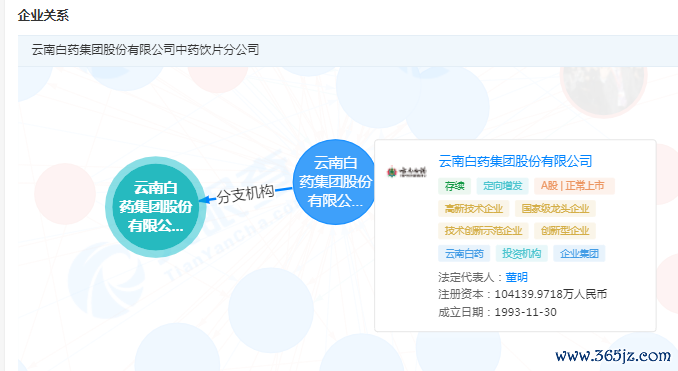Open legal representative 董明 link
Screen dimensions: 678x371
(x=516, y=277)
